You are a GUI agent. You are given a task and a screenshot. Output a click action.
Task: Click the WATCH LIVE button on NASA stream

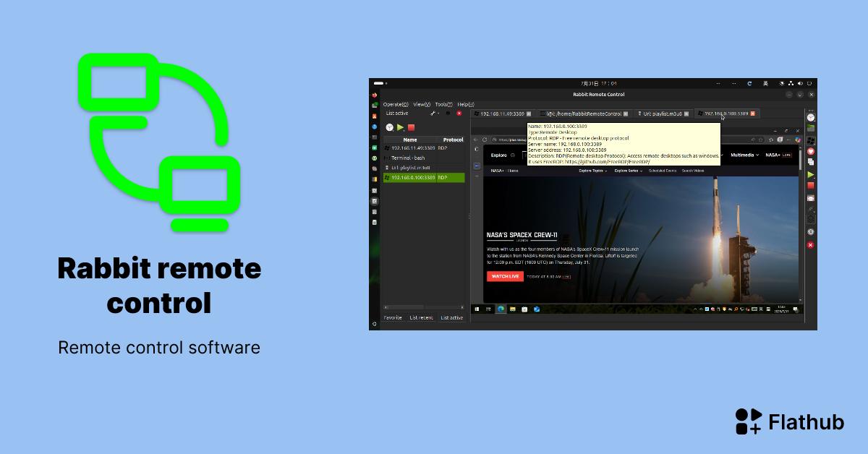503,276
